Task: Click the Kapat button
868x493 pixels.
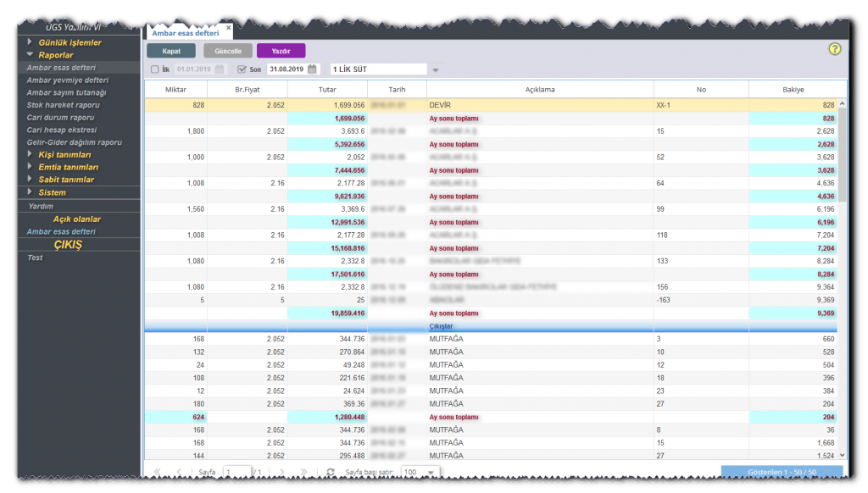Action: pyautogui.click(x=171, y=51)
